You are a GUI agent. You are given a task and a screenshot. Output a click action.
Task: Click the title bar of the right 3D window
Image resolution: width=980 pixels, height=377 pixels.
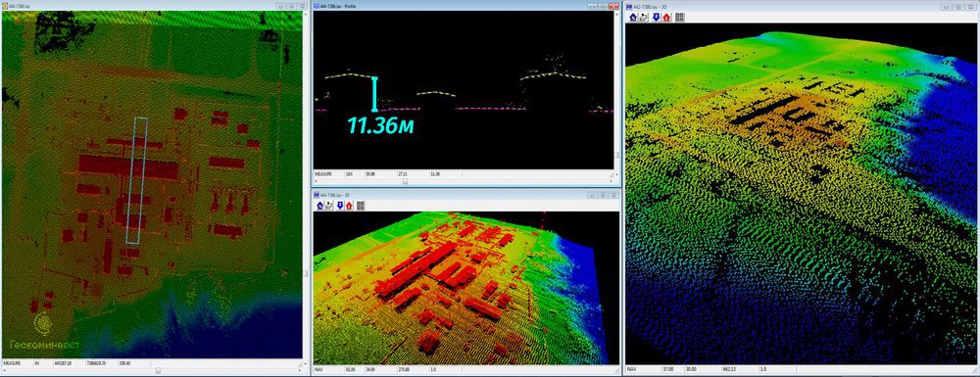click(x=781, y=6)
